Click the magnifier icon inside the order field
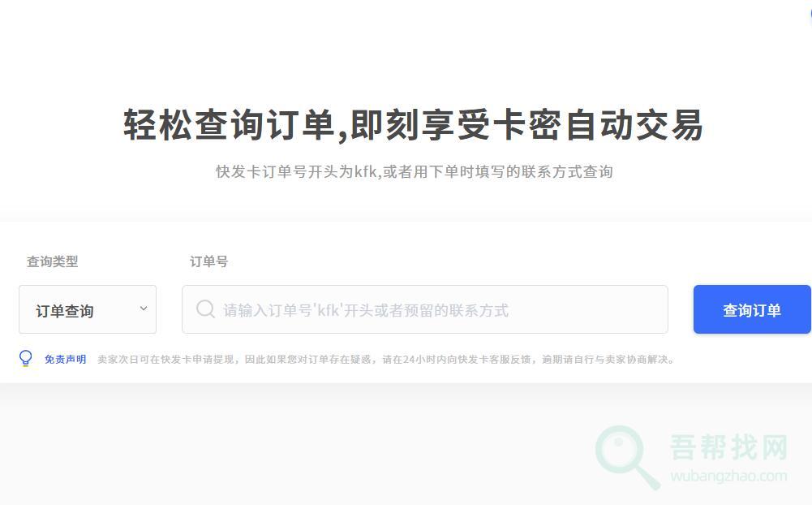 point(205,309)
